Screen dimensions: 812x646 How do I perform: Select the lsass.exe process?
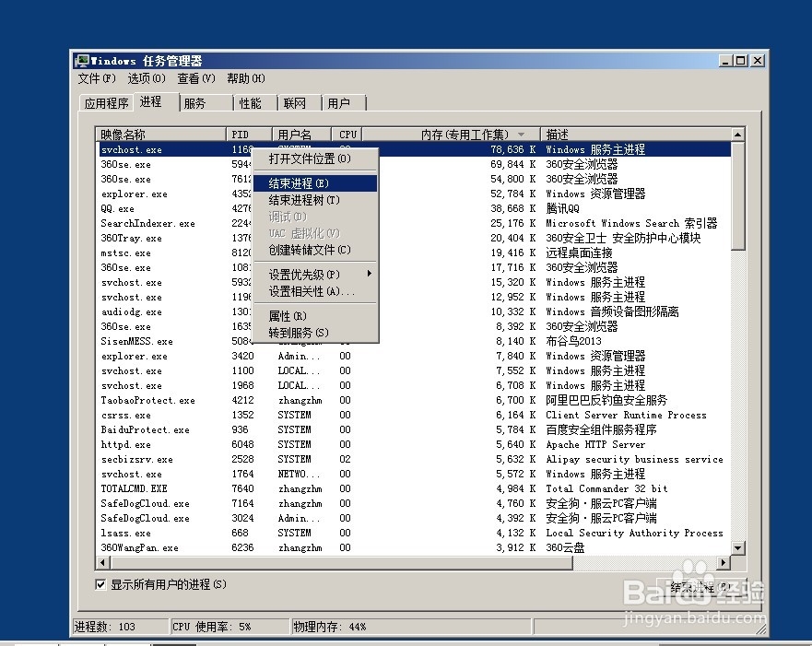(x=414, y=533)
